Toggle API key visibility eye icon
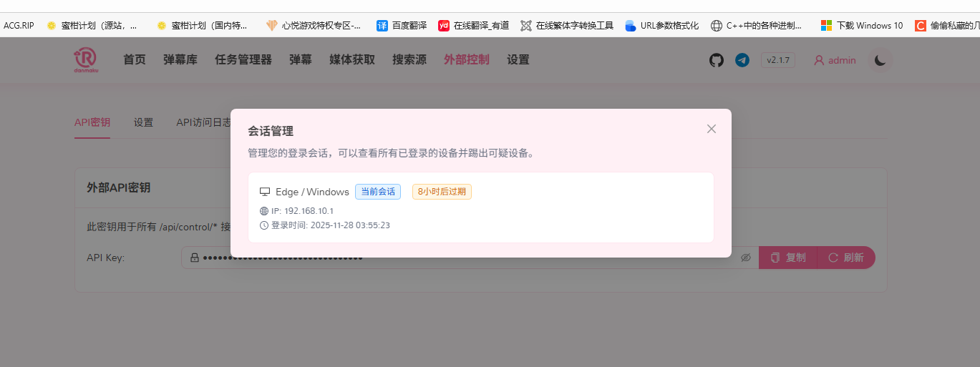The width and height of the screenshot is (980, 367). 746,258
